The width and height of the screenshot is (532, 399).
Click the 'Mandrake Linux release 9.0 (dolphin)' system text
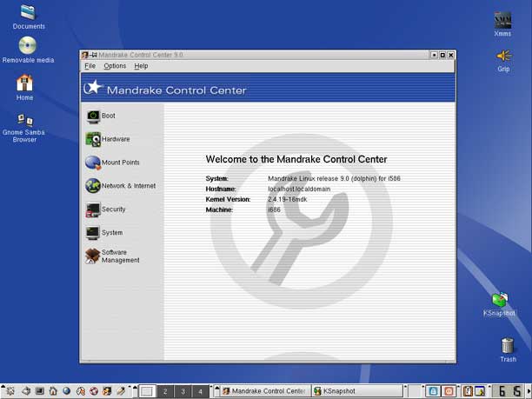click(x=322, y=178)
